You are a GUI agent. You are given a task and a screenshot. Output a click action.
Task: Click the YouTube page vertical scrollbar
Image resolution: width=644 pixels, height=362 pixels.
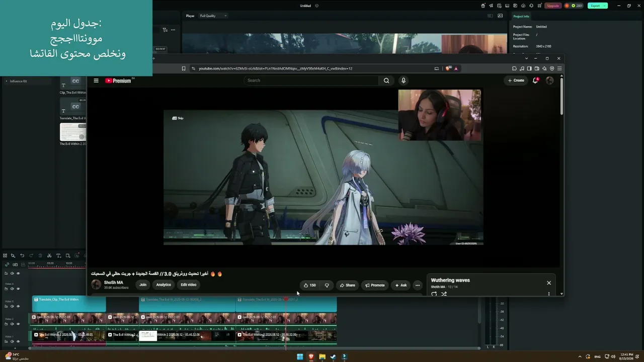tap(561, 96)
